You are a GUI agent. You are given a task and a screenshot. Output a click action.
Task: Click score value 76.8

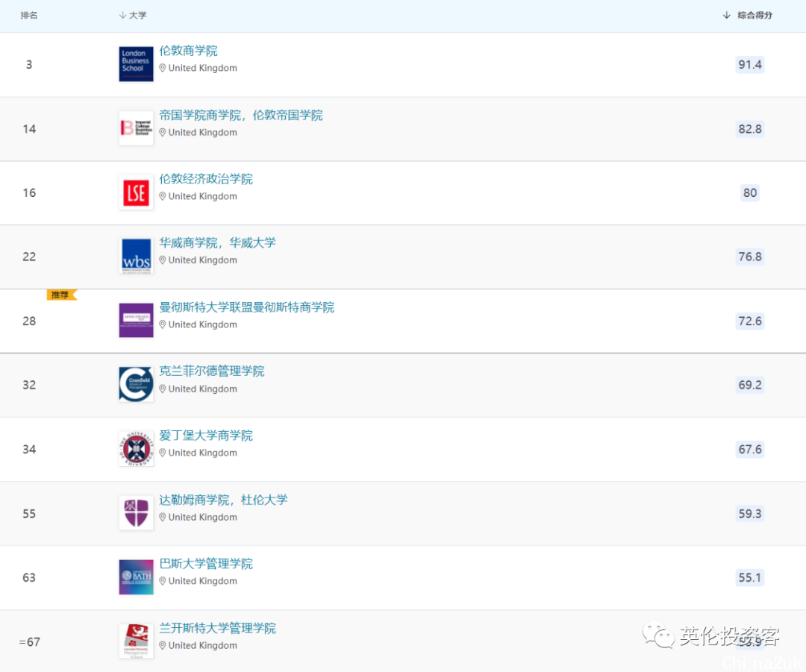(x=750, y=257)
